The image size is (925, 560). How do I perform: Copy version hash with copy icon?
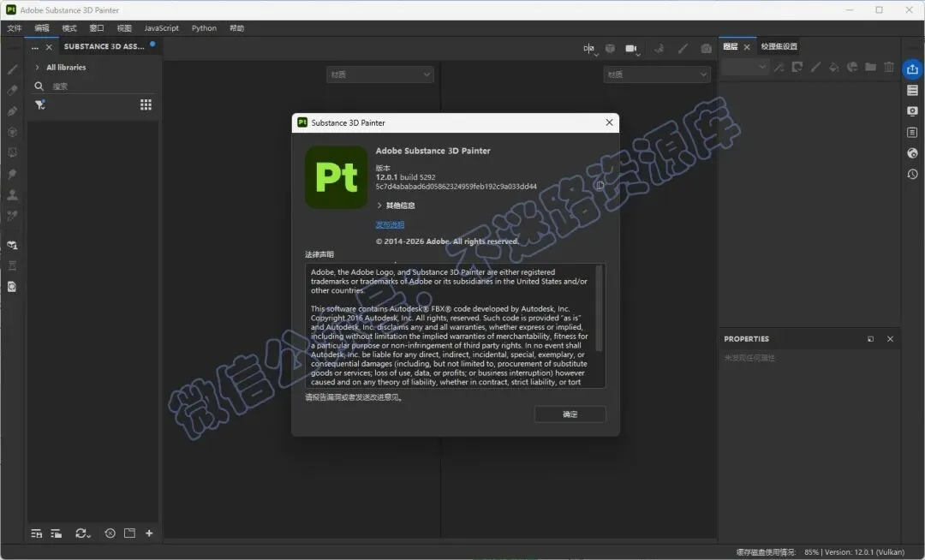600,186
